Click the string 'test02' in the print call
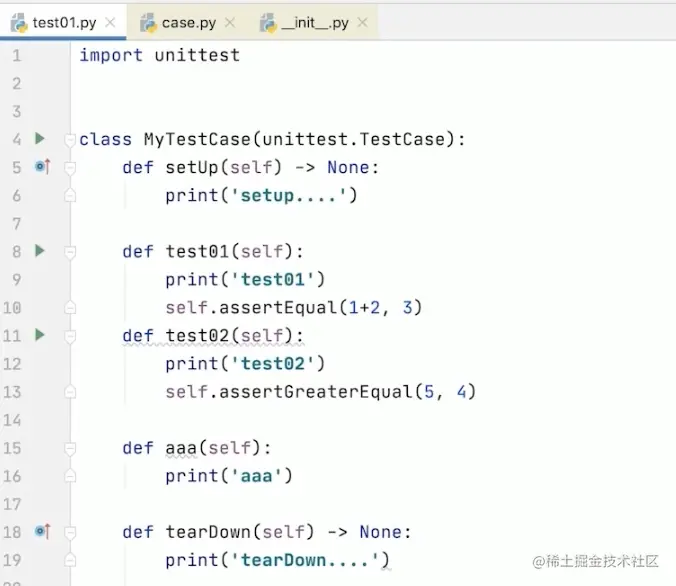The height and width of the screenshot is (586, 676). tap(272, 364)
